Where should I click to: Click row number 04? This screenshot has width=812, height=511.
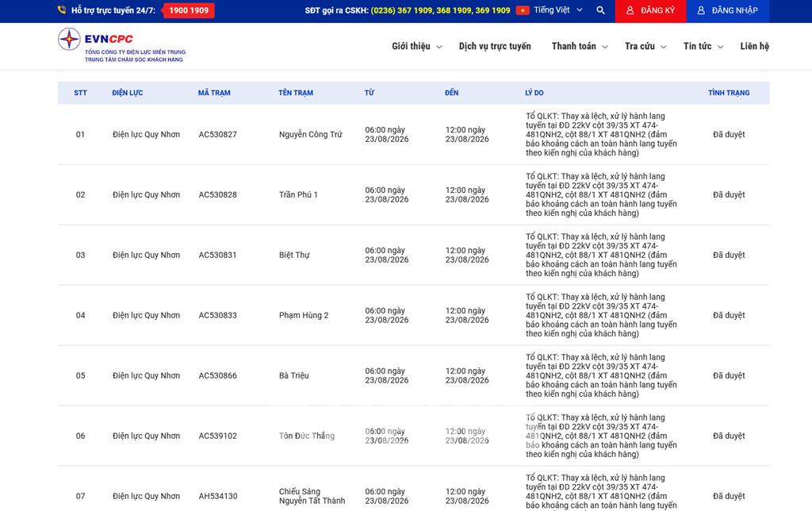pyautogui.click(x=80, y=315)
